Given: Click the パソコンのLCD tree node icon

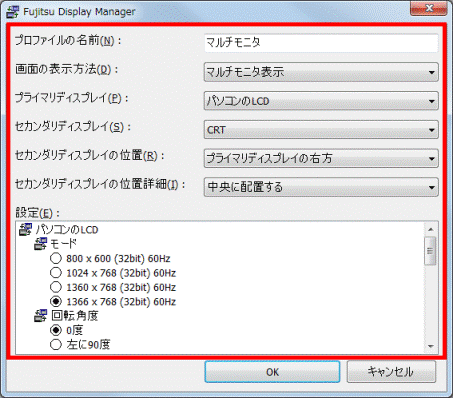Looking at the screenshot, I should [x=26, y=230].
